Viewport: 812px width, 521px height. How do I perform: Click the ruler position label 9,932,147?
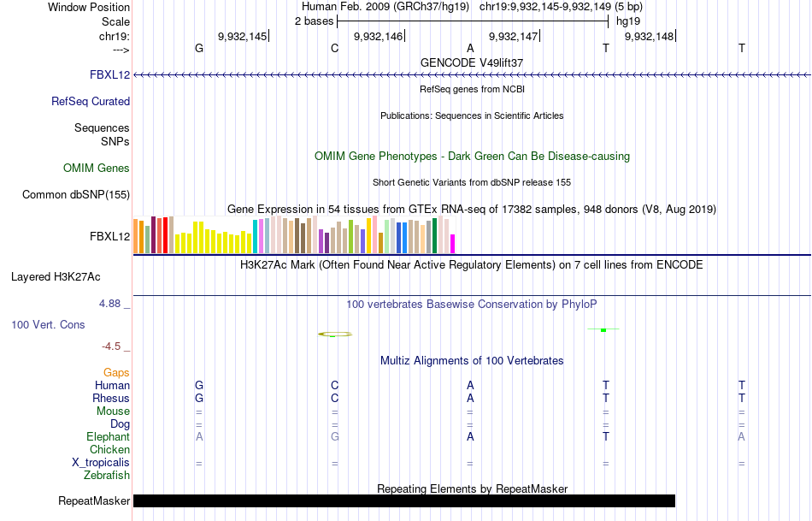pyautogui.click(x=513, y=36)
